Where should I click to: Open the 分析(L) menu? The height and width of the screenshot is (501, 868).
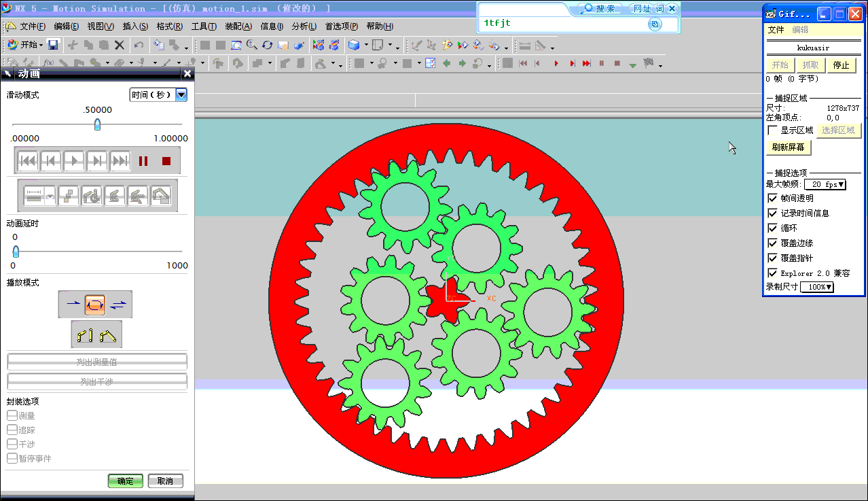coord(304,27)
